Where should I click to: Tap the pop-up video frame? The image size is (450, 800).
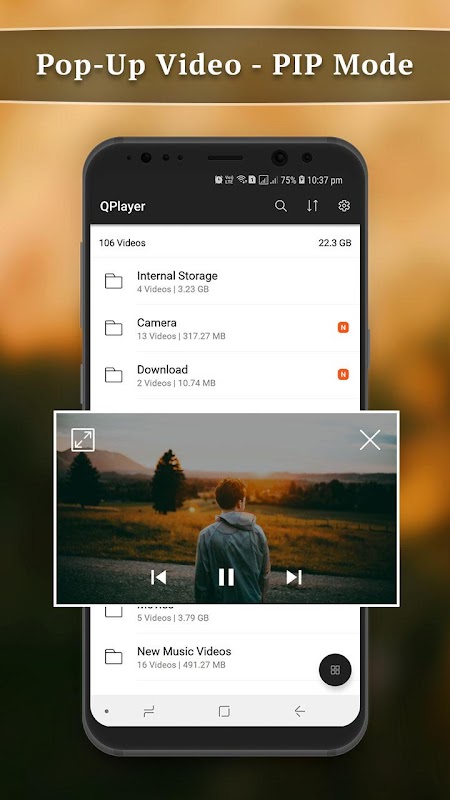pyautogui.click(x=226, y=508)
